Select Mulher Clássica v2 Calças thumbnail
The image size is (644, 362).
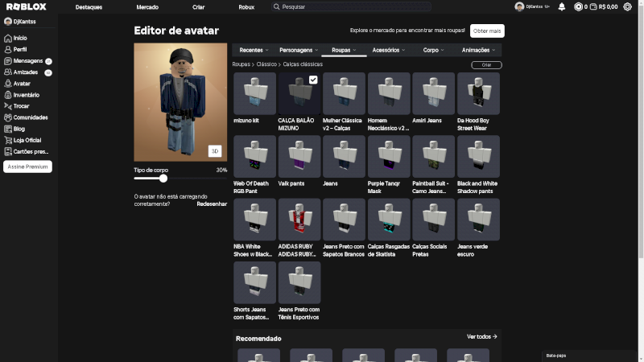pyautogui.click(x=344, y=93)
